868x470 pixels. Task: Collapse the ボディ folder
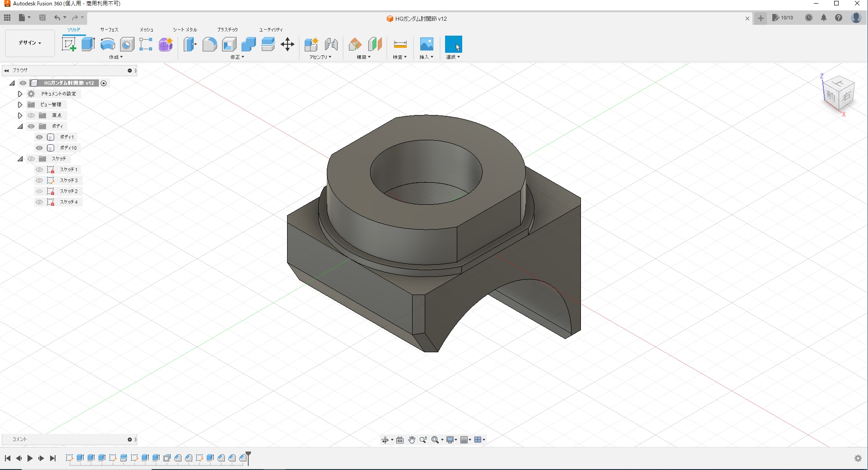click(x=20, y=126)
